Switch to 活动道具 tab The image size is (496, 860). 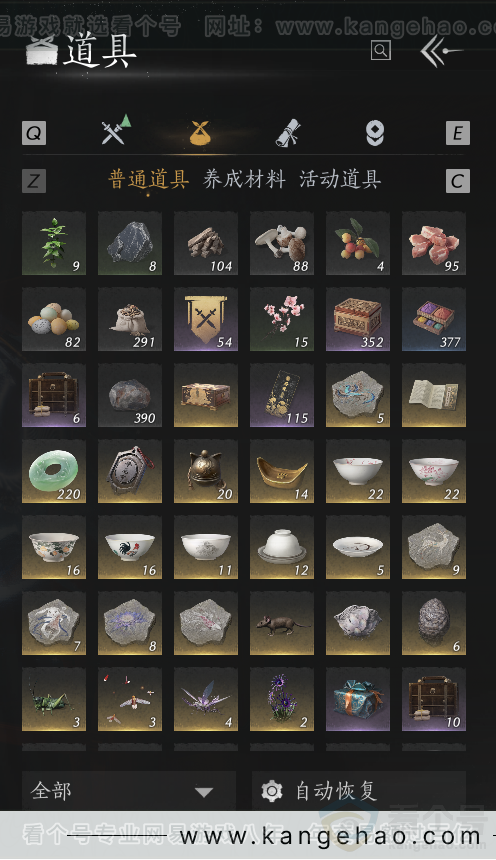[x=340, y=179]
